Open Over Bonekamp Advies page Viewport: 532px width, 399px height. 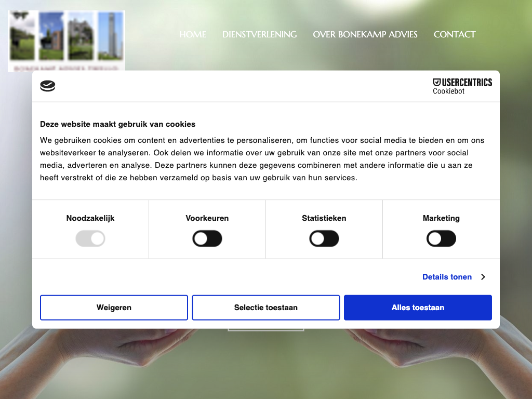[365, 34]
